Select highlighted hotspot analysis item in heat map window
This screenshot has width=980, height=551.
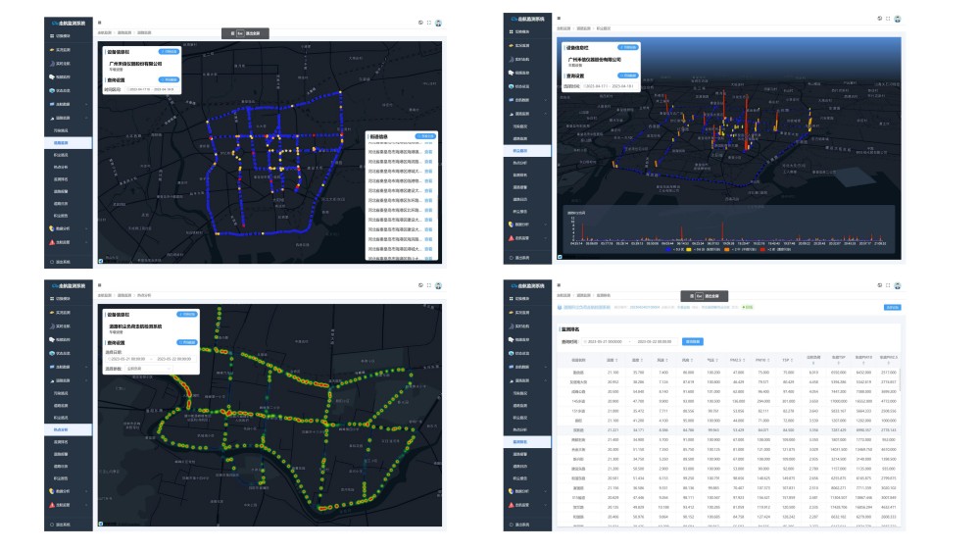[69, 429]
